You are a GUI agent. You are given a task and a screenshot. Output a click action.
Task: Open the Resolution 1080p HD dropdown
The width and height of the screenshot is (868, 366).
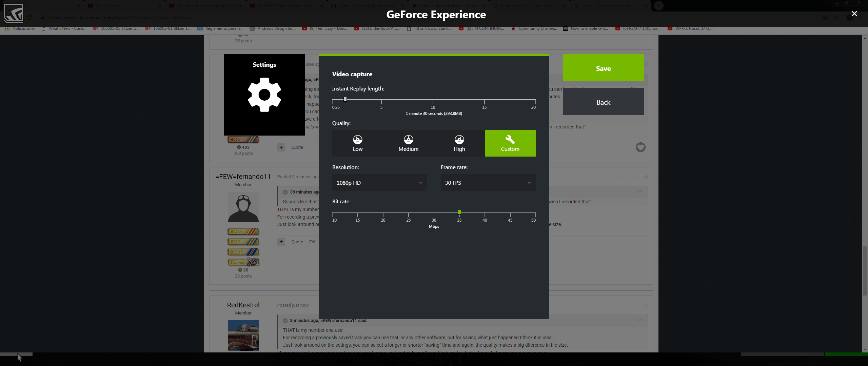click(x=379, y=183)
